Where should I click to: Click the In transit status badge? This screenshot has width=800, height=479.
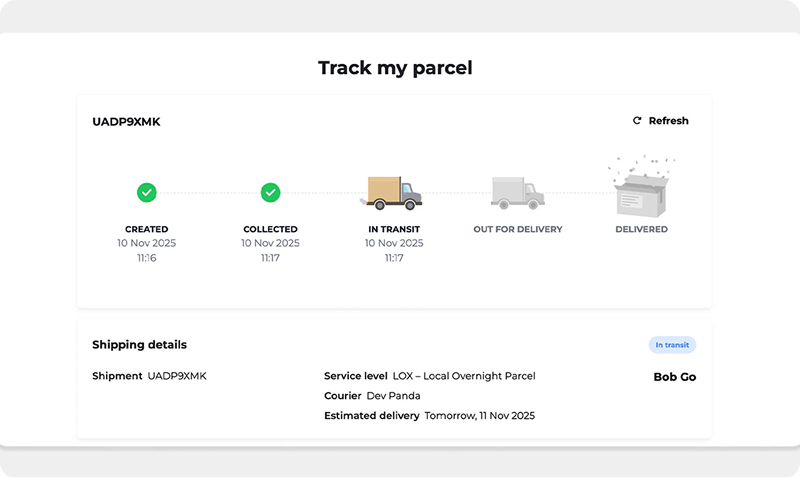click(672, 345)
